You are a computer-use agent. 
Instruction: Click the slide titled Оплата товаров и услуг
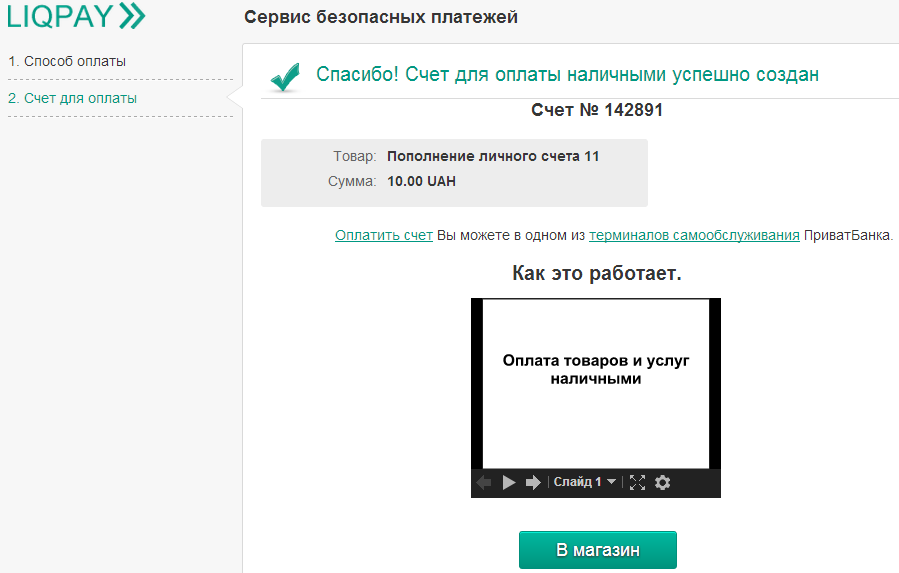pyautogui.click(x=596, y=384)
